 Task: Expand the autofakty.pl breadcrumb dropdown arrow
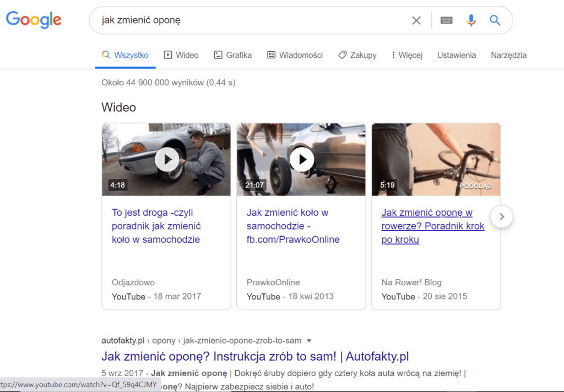[310, 340]
